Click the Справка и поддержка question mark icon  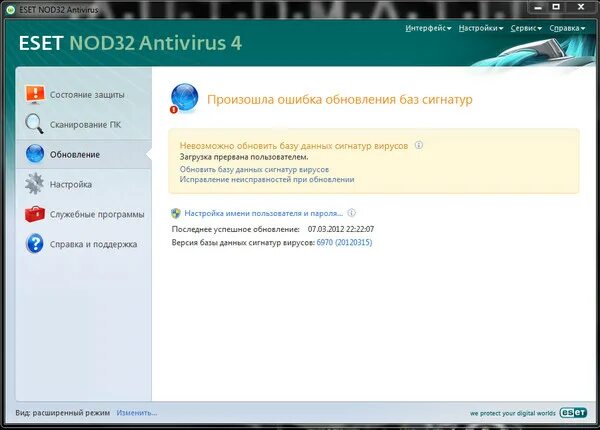pyautogui.click(x=35, y=244)
